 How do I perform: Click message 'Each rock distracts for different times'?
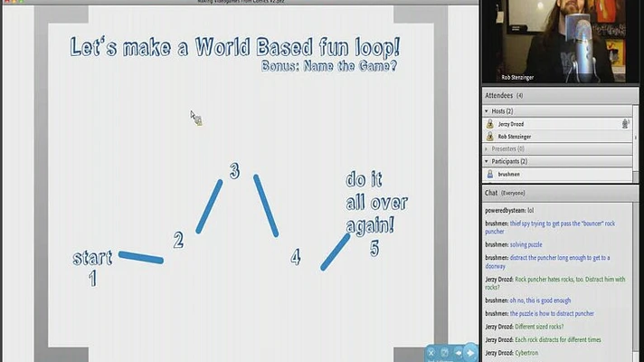(x=558, y=339)
